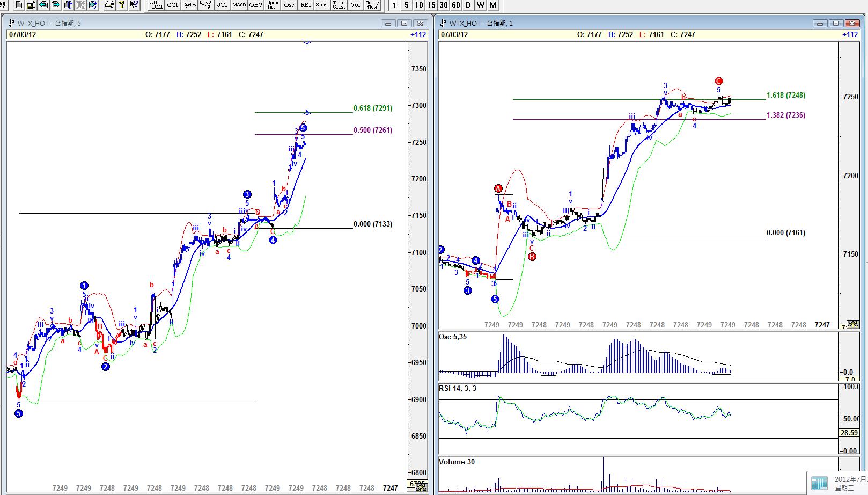The height and width of the screenshot is (495, 868).
Task: Click the left chart's 7350 price label
Action: pyautogui.click(x=418, y=69)
